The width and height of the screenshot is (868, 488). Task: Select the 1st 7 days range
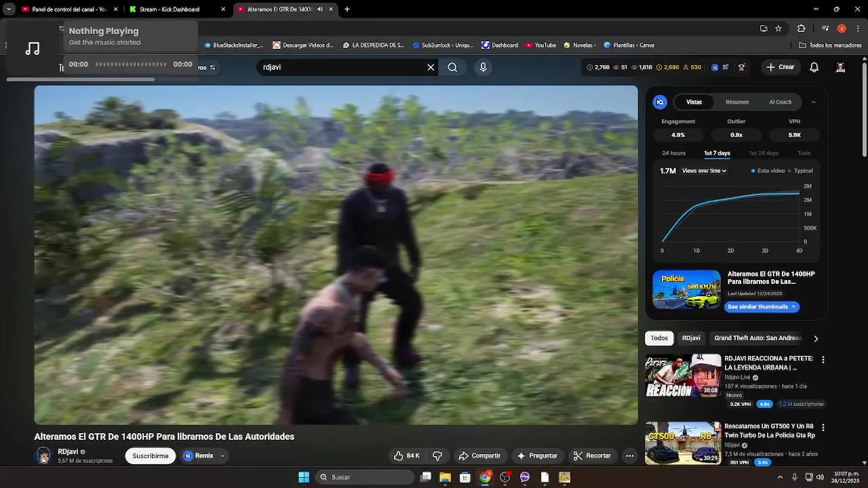pyautogui.click(x=717, y=153)
